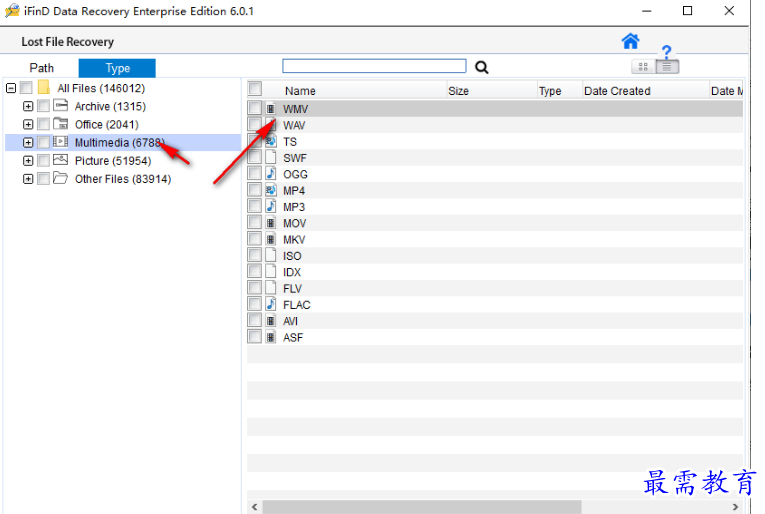Switch to the Type tab

pyautogui.click(x=117, y=68)
